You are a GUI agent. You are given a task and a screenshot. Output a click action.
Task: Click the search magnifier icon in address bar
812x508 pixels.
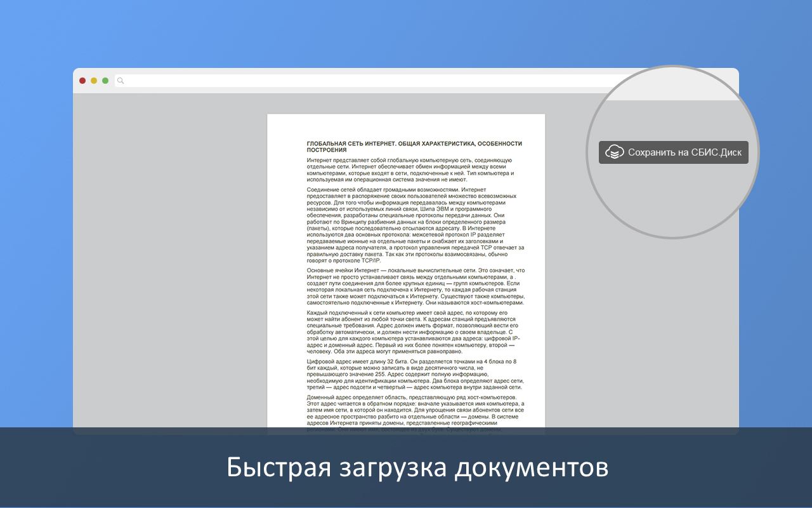coord(121,81)
